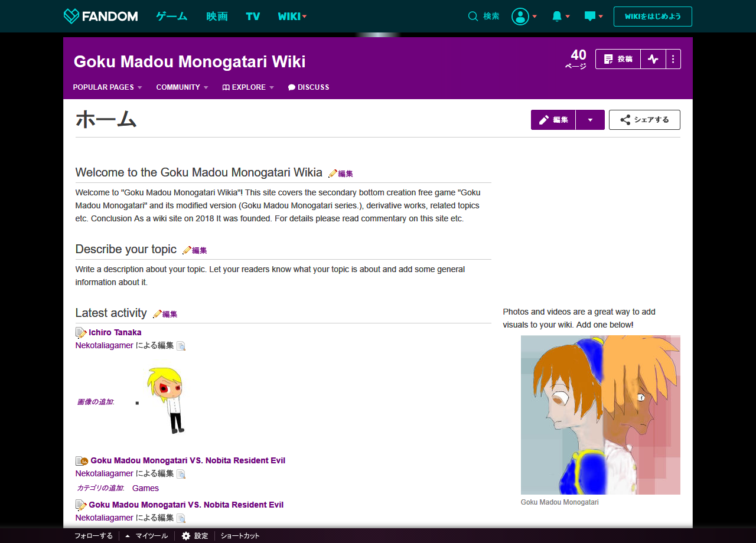Image resolution: width=756 pixels, height=543 pixels.
Task: Open the notifications bell
Action: pos(557,17)
